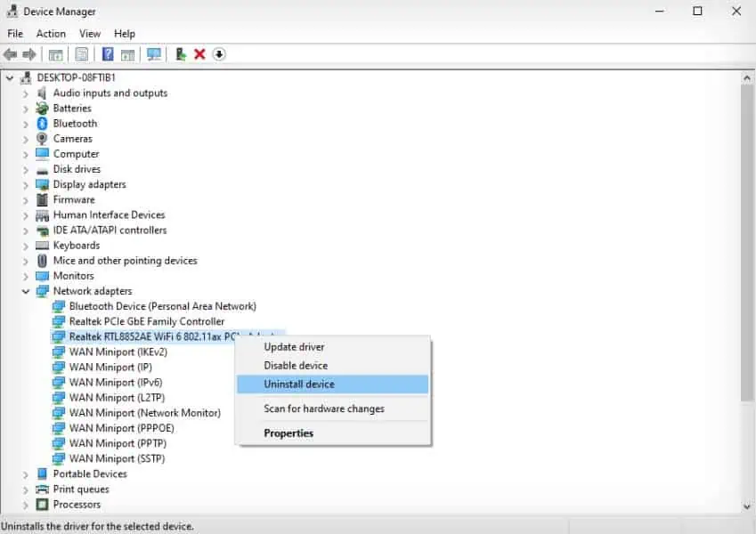
Task: Expand the Display adapters category
Action: coord(26,185)
